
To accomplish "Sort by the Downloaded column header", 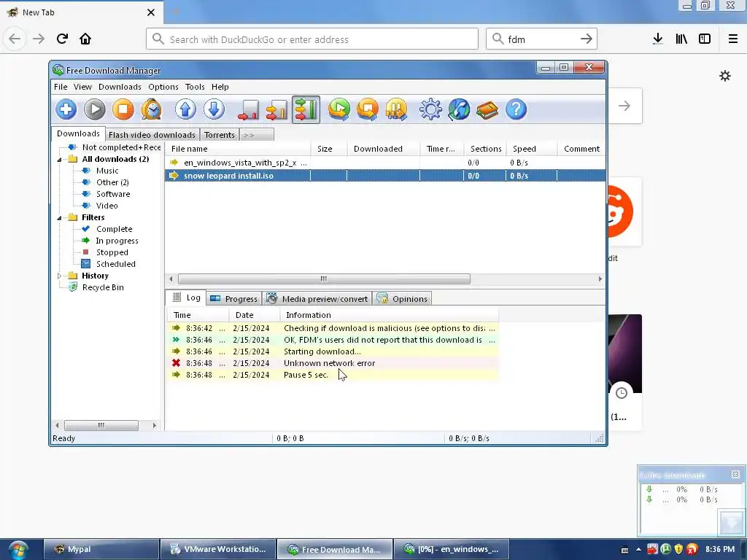I will click(x=384, y=149).
